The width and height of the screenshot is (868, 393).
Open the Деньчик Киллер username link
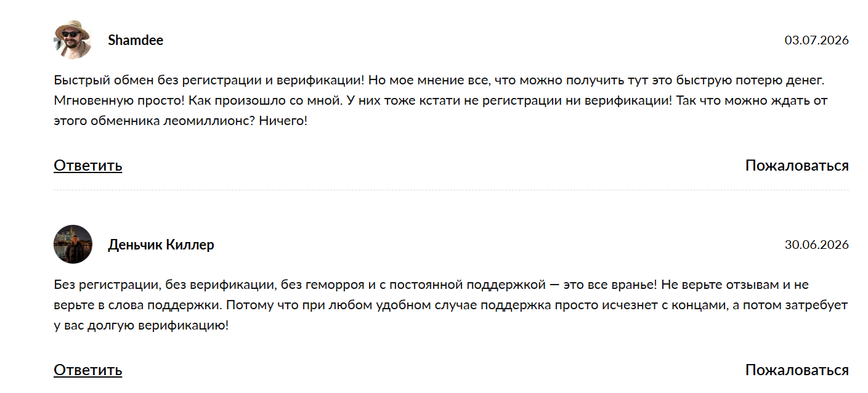[161, 245]
